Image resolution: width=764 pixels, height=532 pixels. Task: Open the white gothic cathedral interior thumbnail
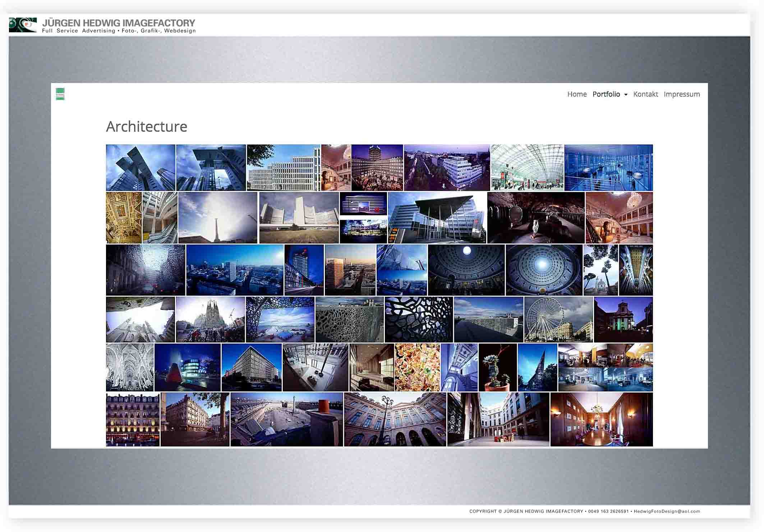click(130, 367)
